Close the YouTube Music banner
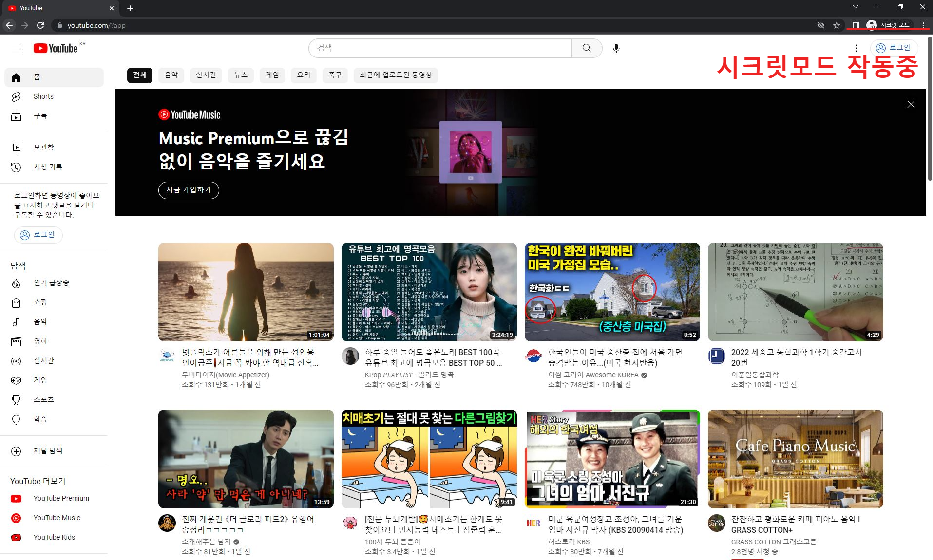The image size is (933, 560). 911,104
